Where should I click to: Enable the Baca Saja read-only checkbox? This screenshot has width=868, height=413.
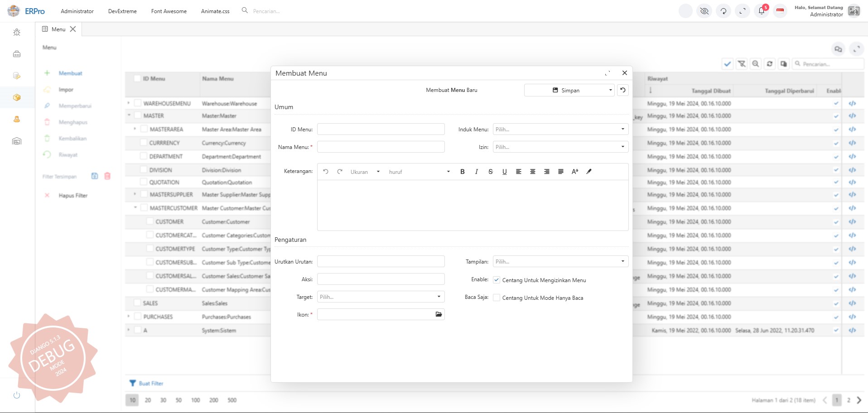(497, 298)
